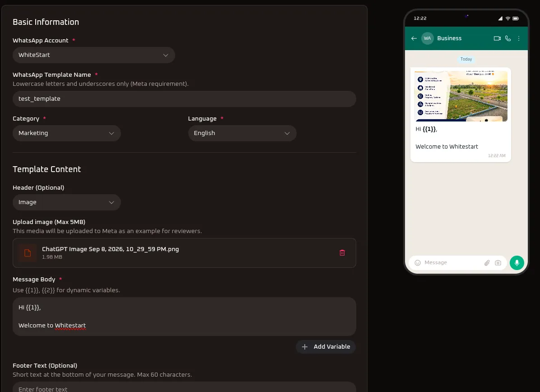Click inside the Message Body text area
Viewport: 540px width, 392px height.
184,317
